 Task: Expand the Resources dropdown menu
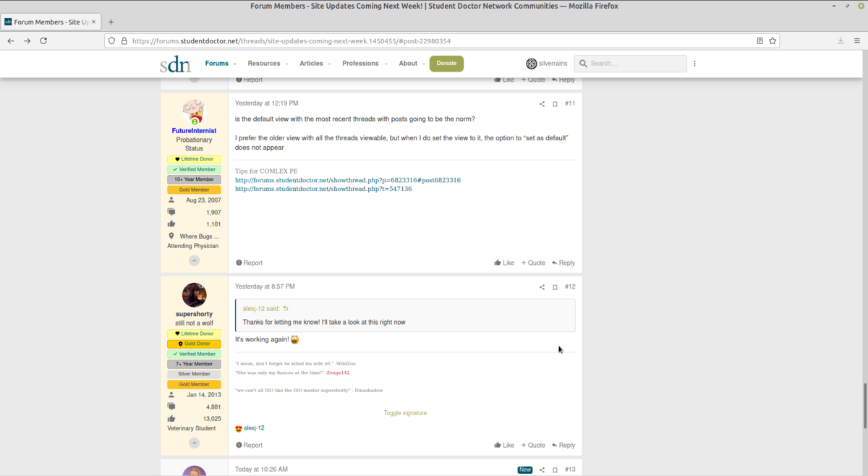click(x=268, y=64)
